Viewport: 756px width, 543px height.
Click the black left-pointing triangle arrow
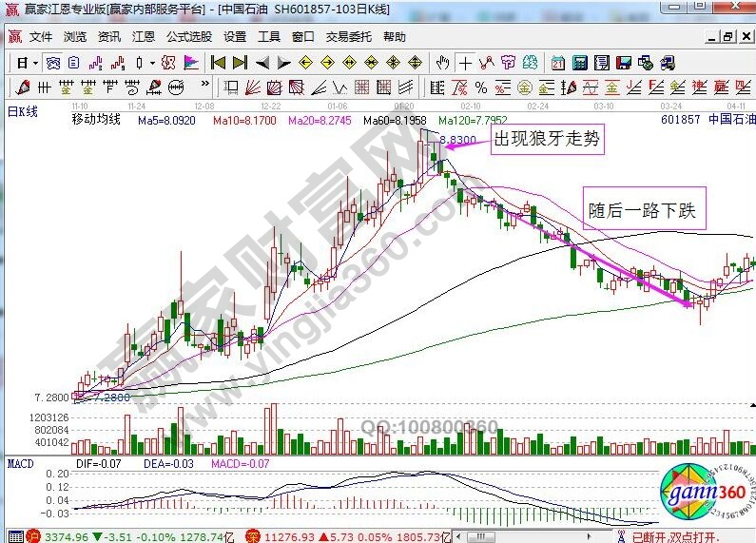click(262, 63)
